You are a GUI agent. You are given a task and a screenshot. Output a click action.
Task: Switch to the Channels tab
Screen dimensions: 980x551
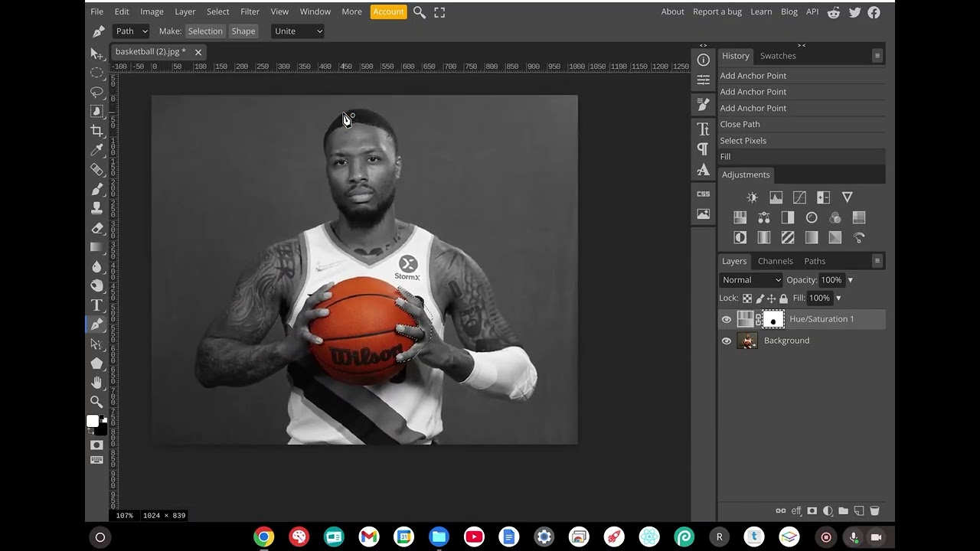pos(775,261)
